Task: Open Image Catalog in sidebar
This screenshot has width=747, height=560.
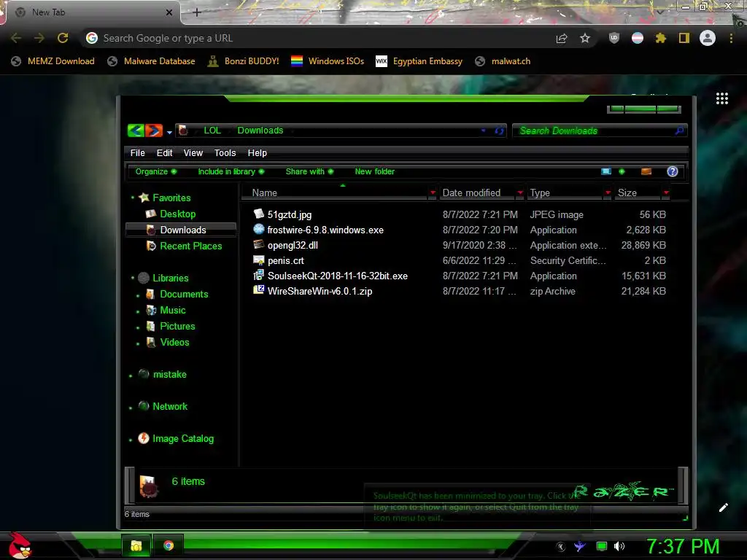Action: pos(183,438)
